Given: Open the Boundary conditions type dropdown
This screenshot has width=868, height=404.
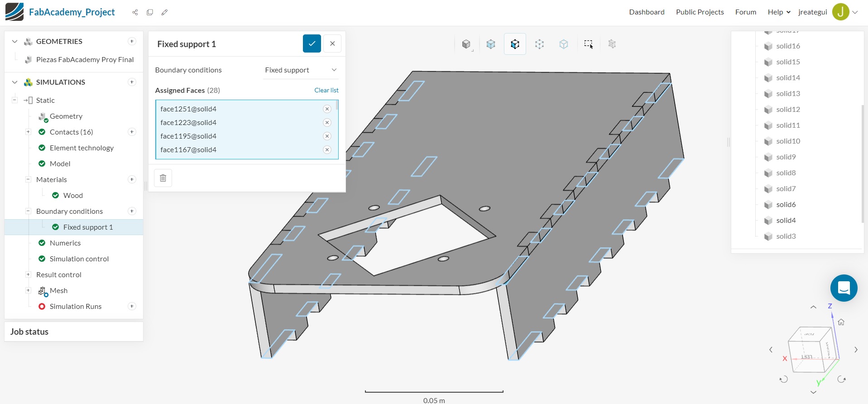Looking at the screenshot, I should tap(301, 70).
